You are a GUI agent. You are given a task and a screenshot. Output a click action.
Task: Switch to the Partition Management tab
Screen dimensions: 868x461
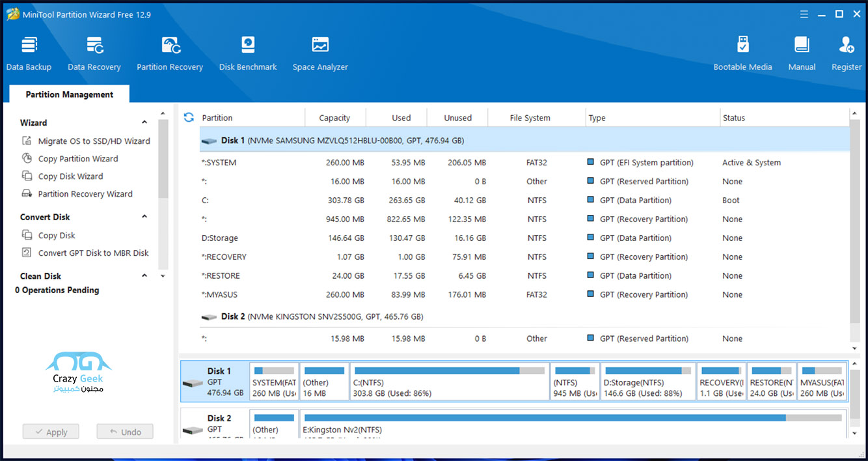coord(68,94)
